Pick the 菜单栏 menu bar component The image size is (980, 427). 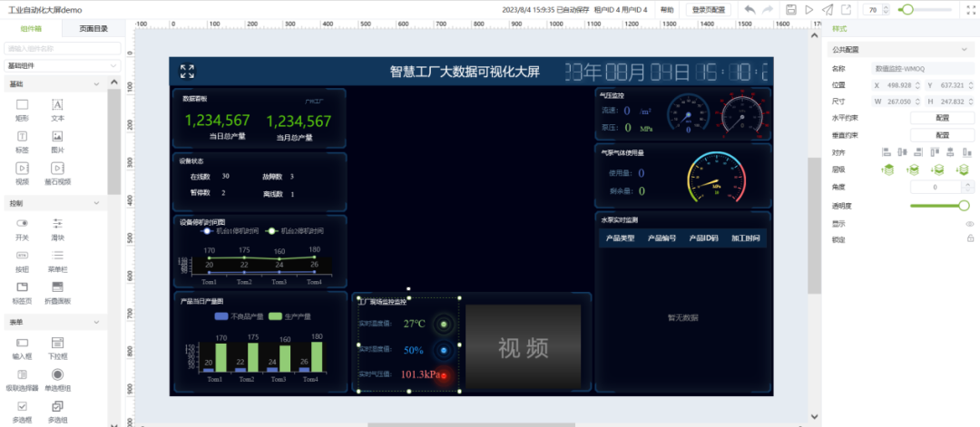point(57,262)
